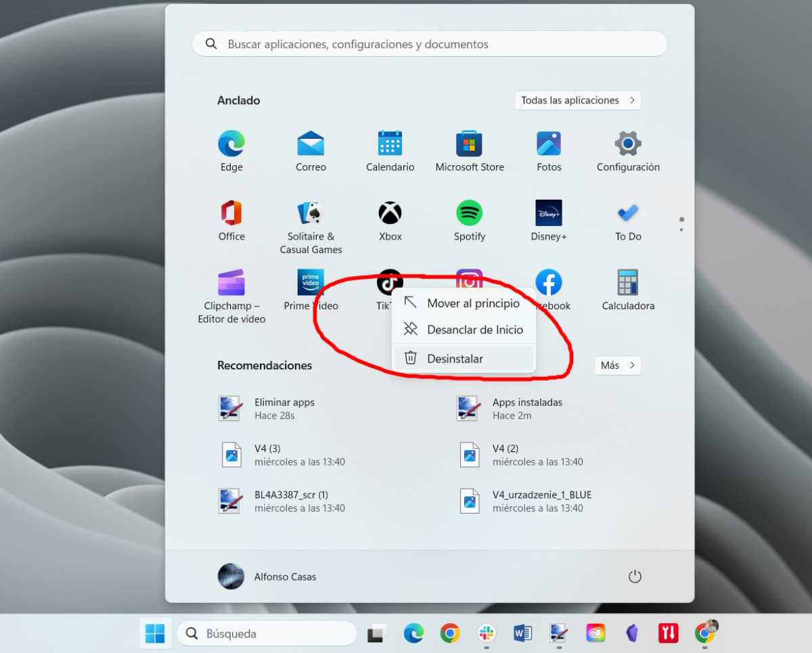
Task: Expand Todas las aplicaciones list
Action: [578, 100]
